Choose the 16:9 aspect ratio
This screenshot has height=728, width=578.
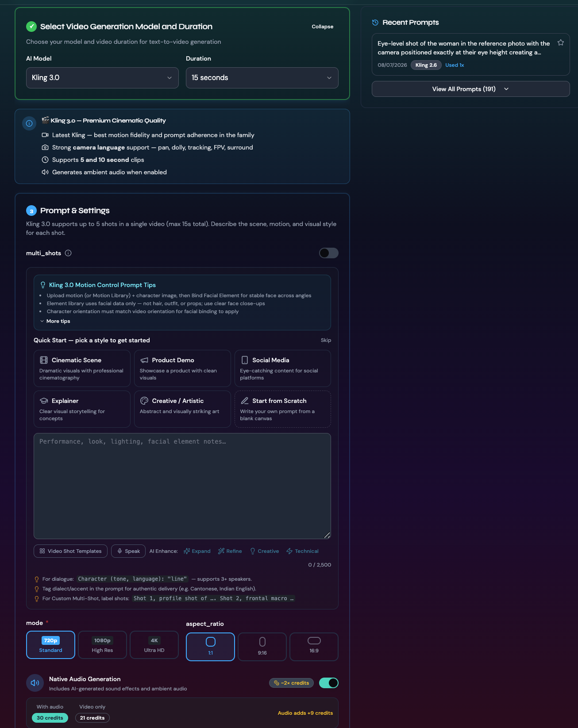[314, 647]
